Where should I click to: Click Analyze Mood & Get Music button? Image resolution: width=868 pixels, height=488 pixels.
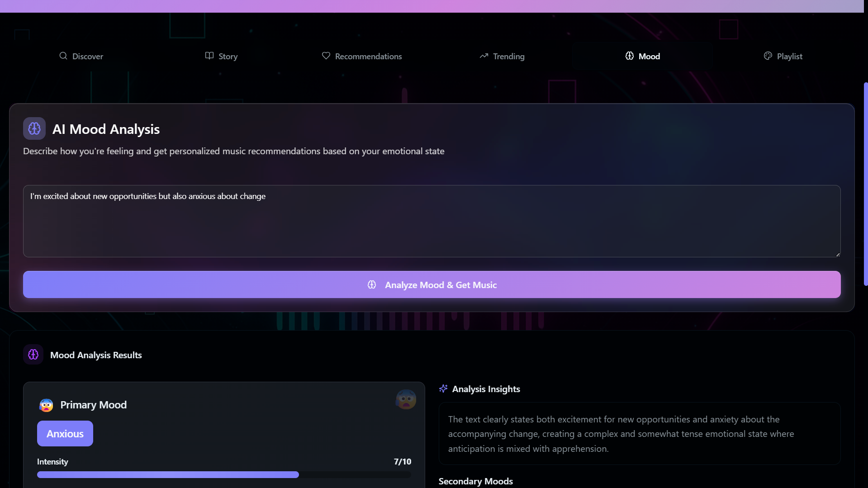pos(432,284)
